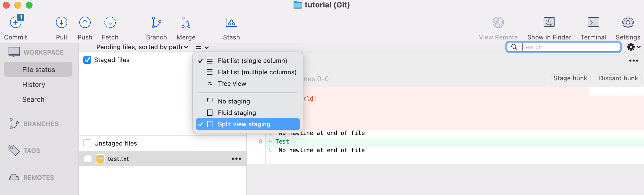The width and height of the screenshot is (644, 195).
Task: Open Terminal from the toolbar
Action: click(x=593, y=23)
